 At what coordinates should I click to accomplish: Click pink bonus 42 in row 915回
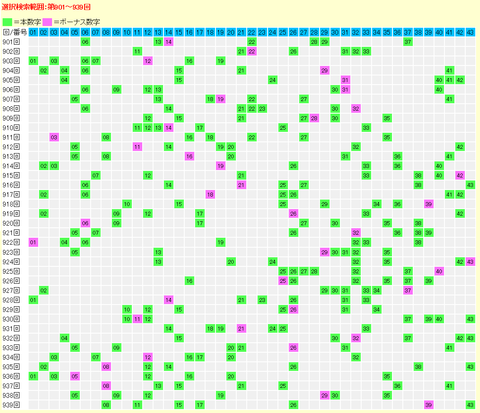point(460,175)
